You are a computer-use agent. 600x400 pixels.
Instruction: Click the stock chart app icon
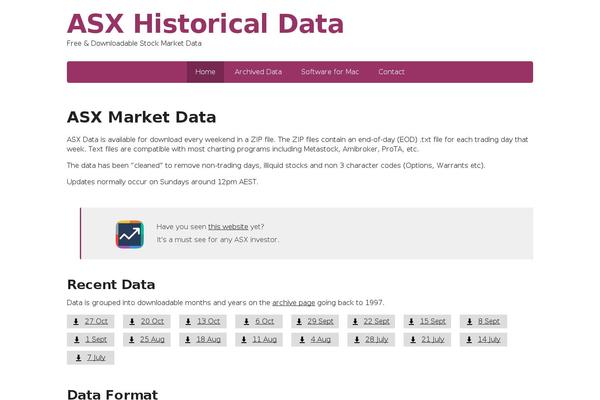click(x=130, y=234)
